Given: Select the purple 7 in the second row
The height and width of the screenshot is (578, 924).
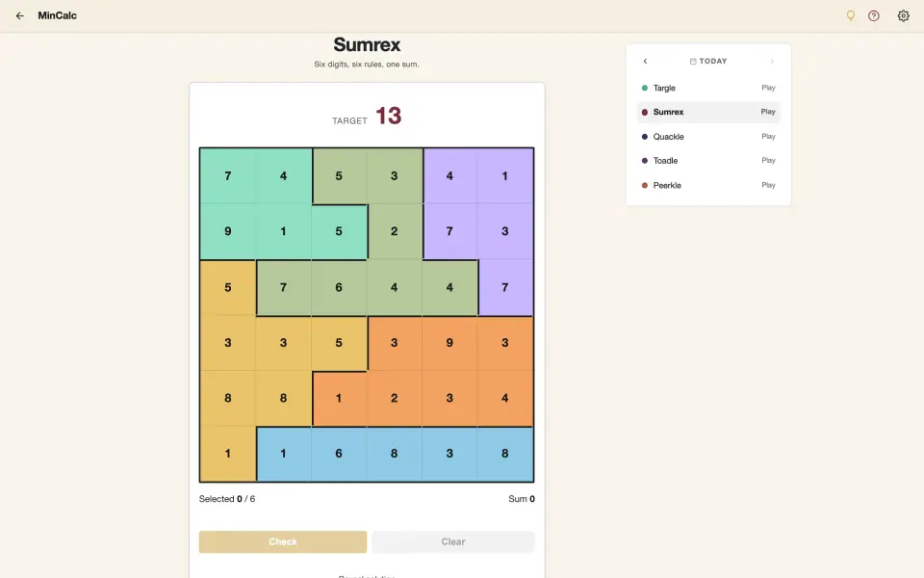Looking at the screenshot, I should [449, 232].
